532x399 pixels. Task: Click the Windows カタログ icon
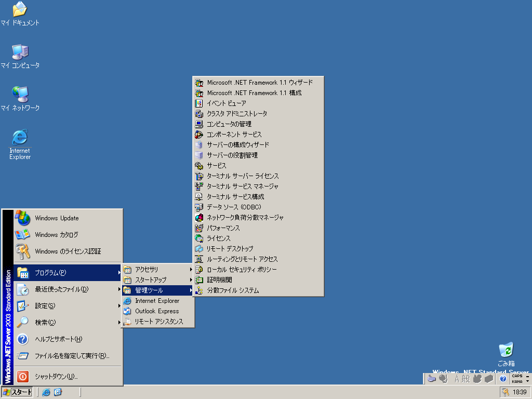point(22,234)
